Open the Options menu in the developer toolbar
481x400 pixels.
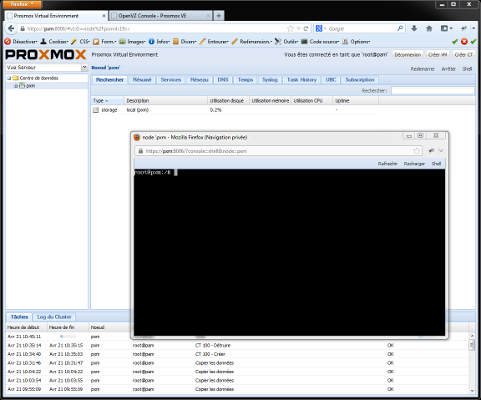tap(356, 42)
